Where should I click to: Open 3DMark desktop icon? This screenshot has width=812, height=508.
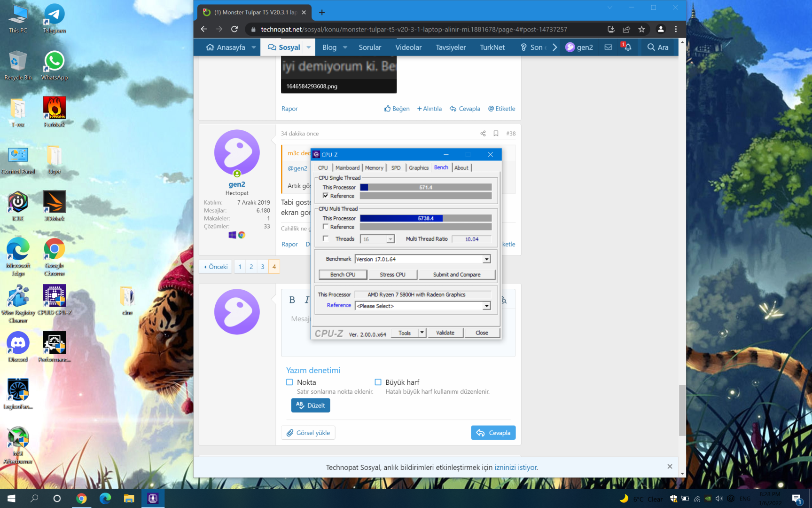[x=55, y=206]
